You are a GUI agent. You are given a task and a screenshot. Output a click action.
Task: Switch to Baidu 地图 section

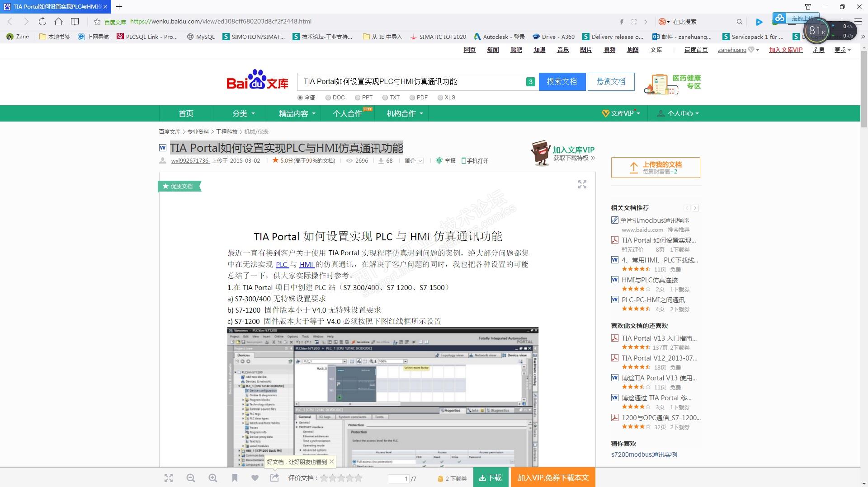pos(632,50)
